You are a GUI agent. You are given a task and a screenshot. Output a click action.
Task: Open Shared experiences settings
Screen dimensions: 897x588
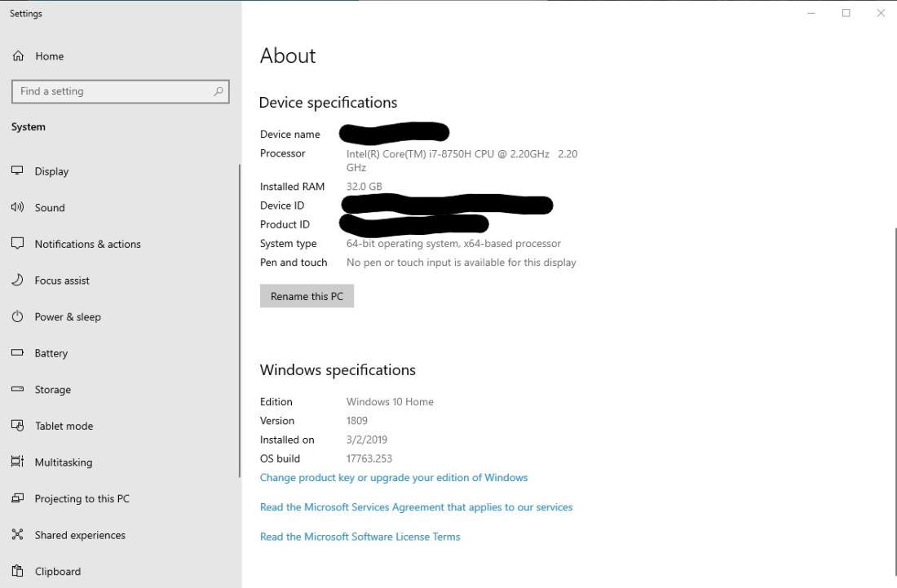pyautogui.click(x=79, y=535)
